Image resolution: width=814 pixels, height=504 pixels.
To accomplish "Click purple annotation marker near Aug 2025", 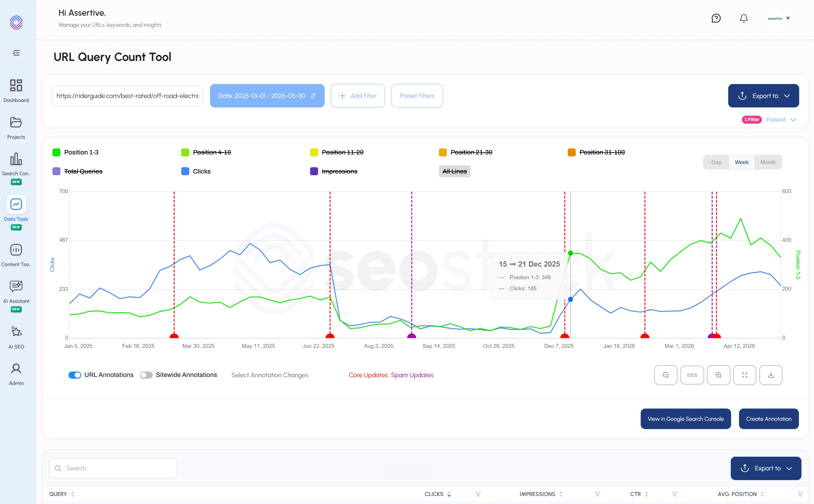I will point(412,336).
